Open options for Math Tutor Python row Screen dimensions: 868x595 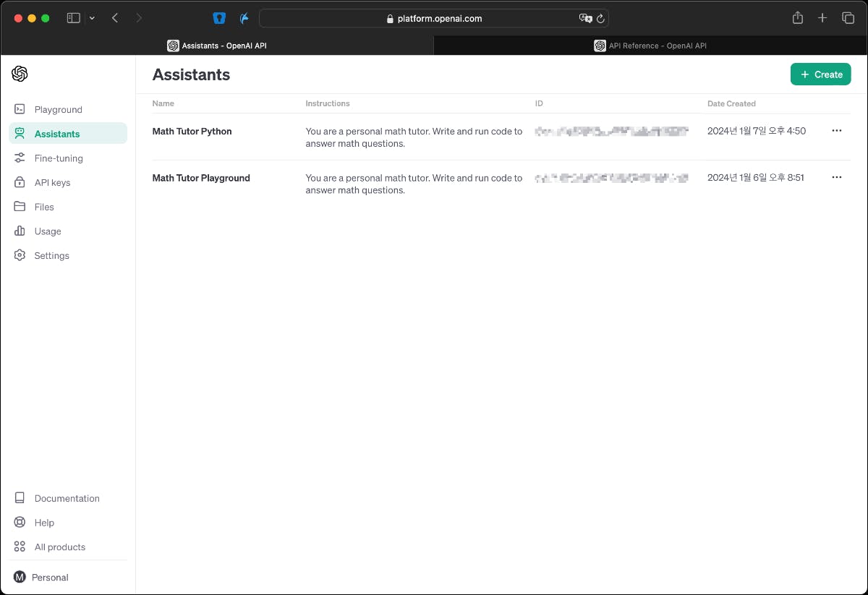tap(837, 131)
